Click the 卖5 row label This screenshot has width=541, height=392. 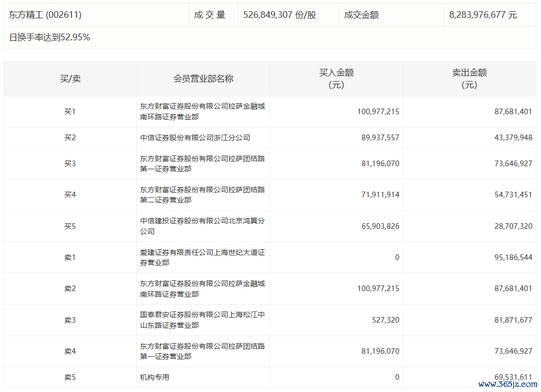70,378
